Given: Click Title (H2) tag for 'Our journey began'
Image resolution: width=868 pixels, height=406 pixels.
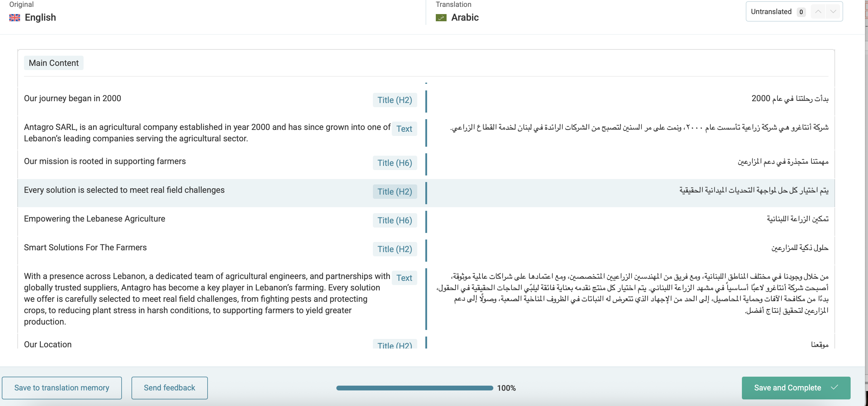Looking at the screenshot, I should point(394,100).
